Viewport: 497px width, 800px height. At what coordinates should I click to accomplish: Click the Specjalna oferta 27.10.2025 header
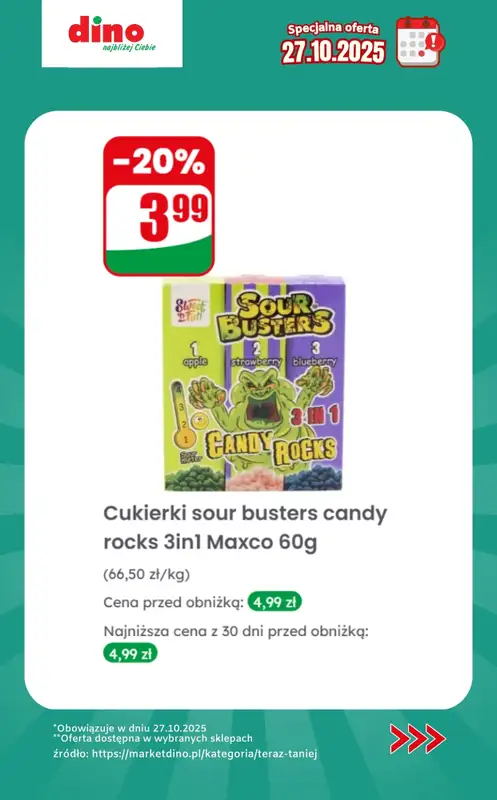point(333,43)
